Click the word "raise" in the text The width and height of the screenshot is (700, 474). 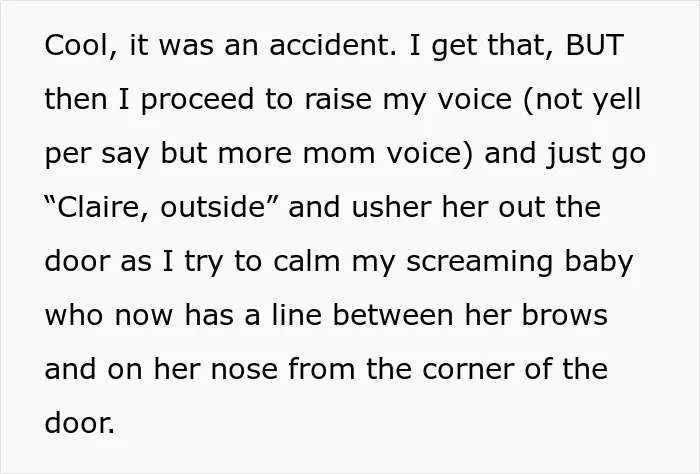click(338, 99)
